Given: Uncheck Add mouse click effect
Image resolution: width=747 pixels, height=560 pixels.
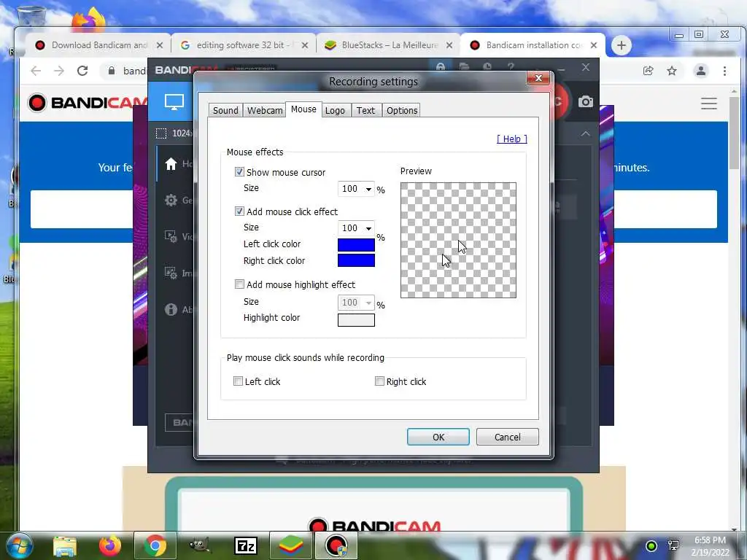Looking at the screenshot, I should (x=239, y=211).
